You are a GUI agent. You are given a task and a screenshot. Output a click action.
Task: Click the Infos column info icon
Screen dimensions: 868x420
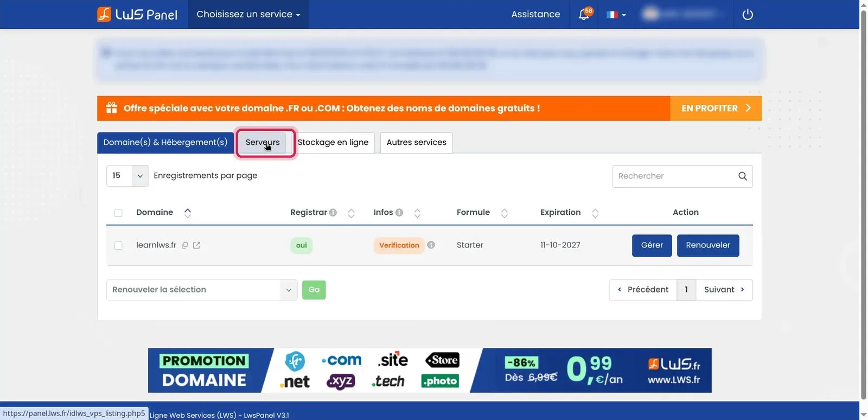[x=399, y=213]
